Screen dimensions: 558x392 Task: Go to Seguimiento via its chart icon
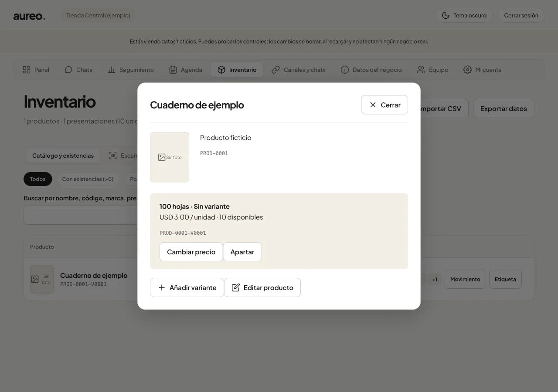click(x=112, y=70)
